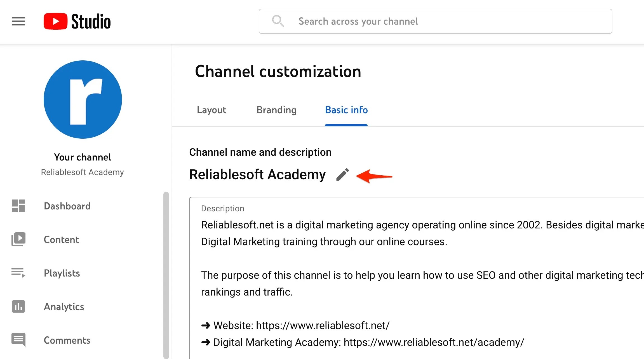
Task: Click the round channel profile picture
Action: pyautogui.click(x=83, y=100)
